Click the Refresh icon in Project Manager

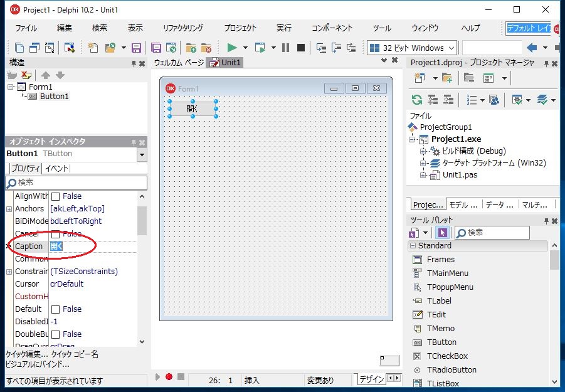click(416, 100)
